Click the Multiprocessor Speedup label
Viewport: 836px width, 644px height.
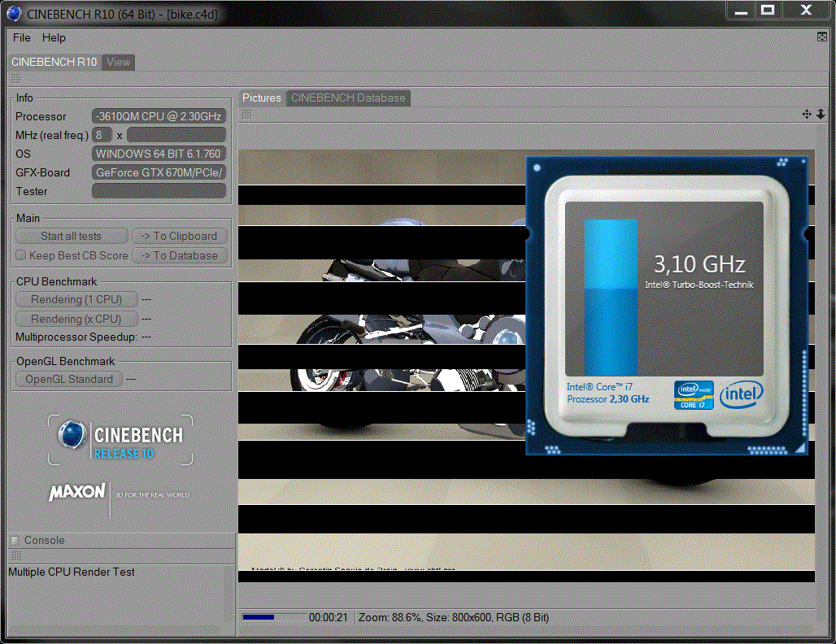[76, 337]
